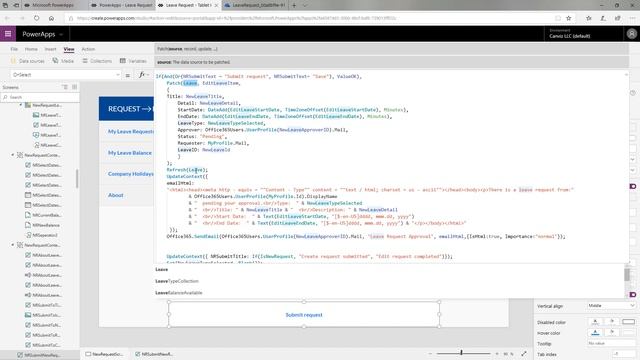Switch tree to thumbnail grid view icon
Image resolution: width=640 pixels, height=360 pixels.
(x=74, y=87)
